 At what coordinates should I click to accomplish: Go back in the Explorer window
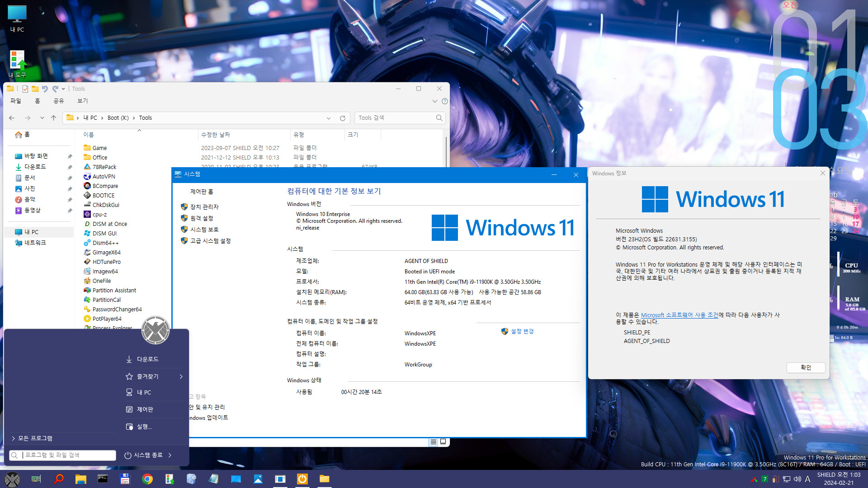(x=12, y=118)
